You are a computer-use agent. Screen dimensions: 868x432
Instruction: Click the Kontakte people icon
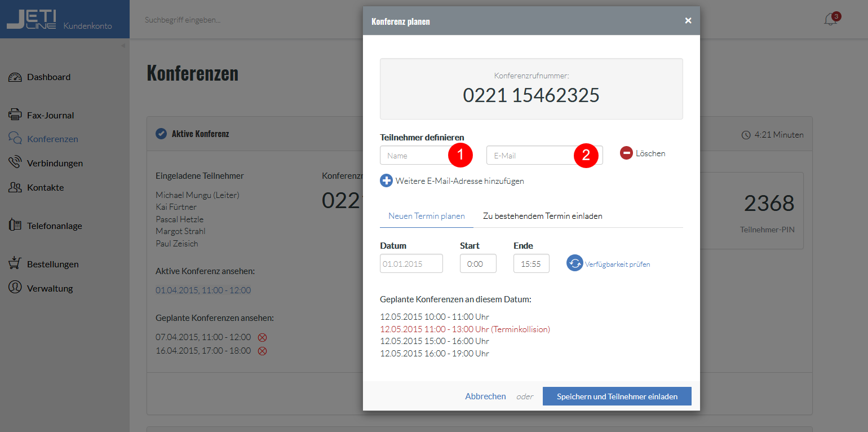pyautogui.click(x=15, y=187)
